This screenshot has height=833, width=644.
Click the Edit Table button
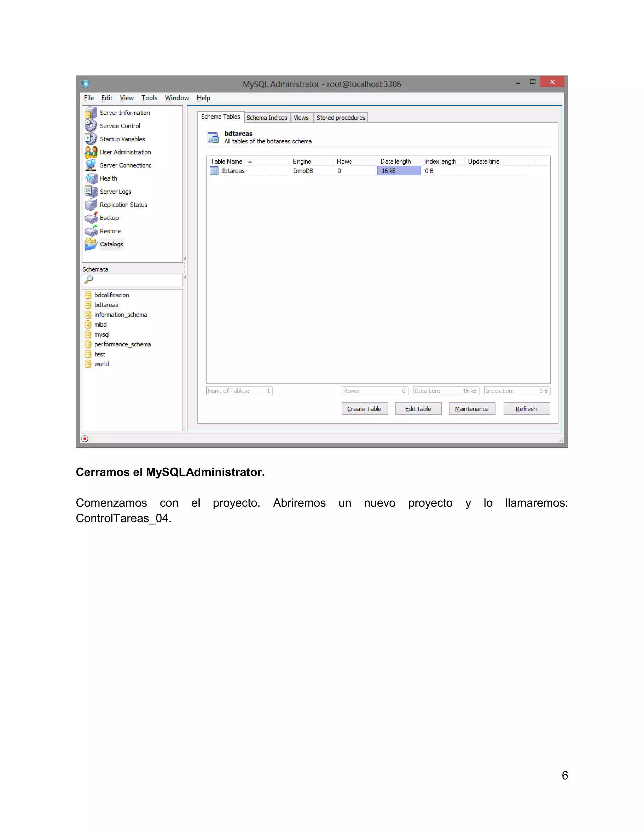point(418,409)
